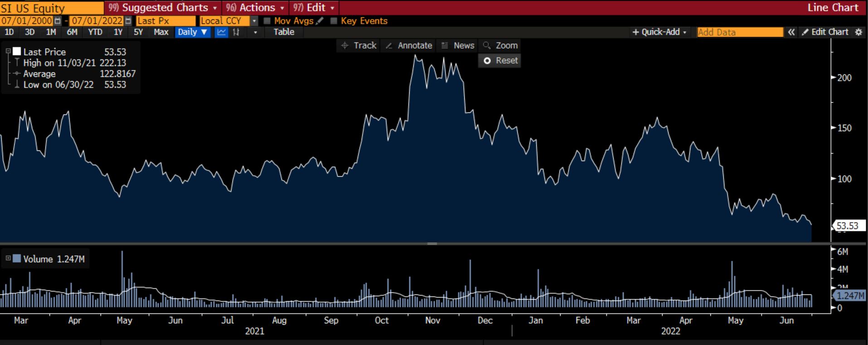Expand the Volume legend box toggle

pos(8,259)
